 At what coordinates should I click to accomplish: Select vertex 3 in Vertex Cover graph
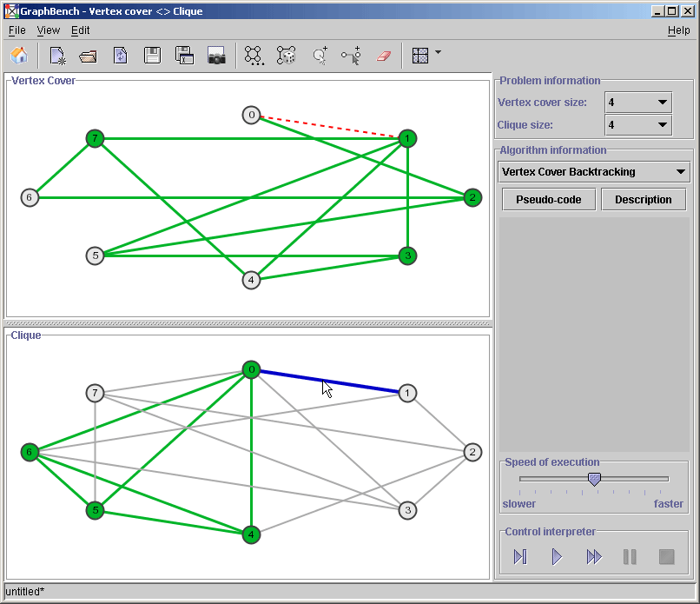[407, 256]
